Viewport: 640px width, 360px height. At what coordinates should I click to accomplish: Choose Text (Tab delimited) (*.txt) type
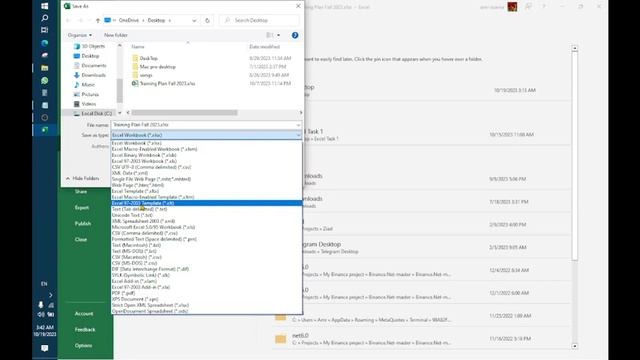click(207, 209)
